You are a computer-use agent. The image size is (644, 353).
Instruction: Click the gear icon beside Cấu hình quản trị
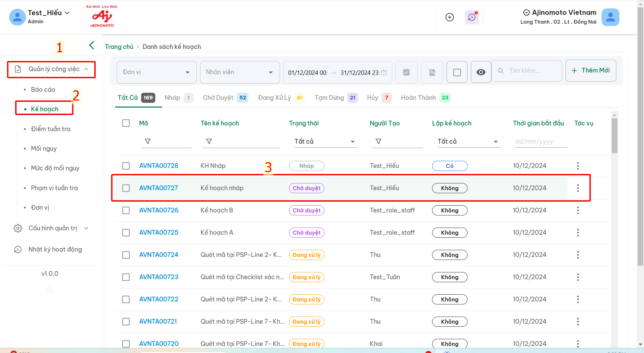tap(18, 228)
